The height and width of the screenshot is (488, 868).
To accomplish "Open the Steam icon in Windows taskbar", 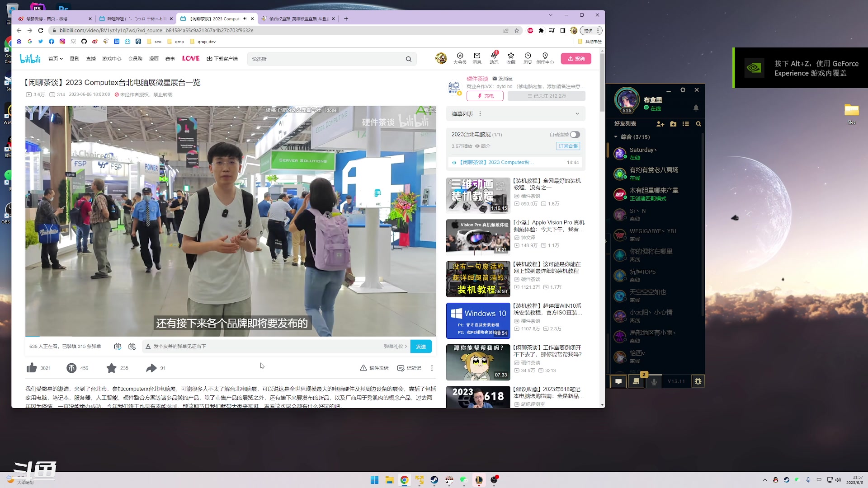I will (x=434, y=480).
